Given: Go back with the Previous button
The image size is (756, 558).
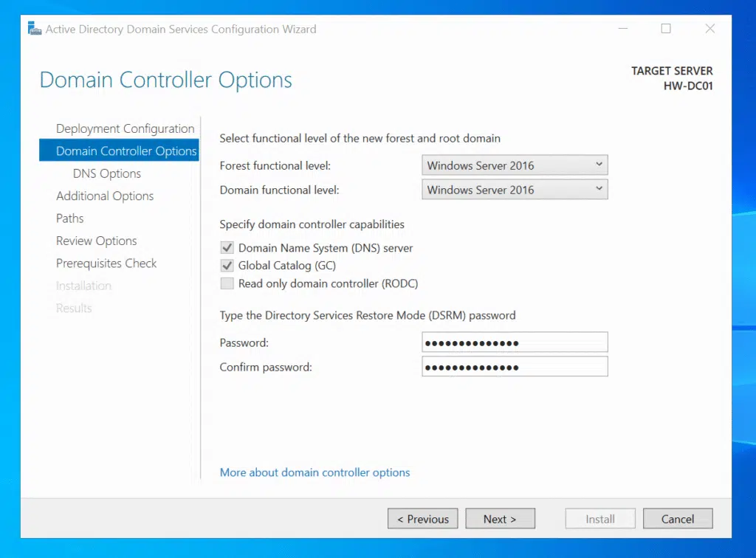Looking at the screenshot, I should click(422, 519).
